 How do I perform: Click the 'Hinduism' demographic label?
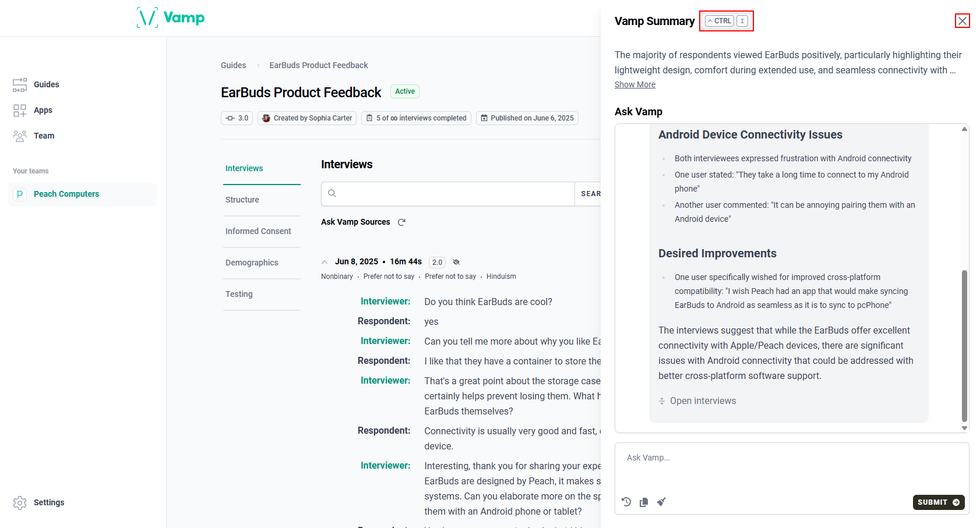501,277
